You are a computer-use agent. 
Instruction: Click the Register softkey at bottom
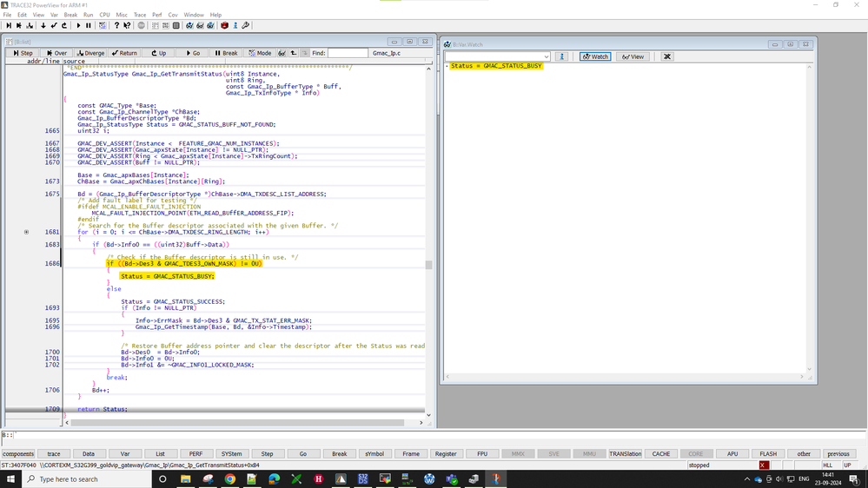[446, 453]
